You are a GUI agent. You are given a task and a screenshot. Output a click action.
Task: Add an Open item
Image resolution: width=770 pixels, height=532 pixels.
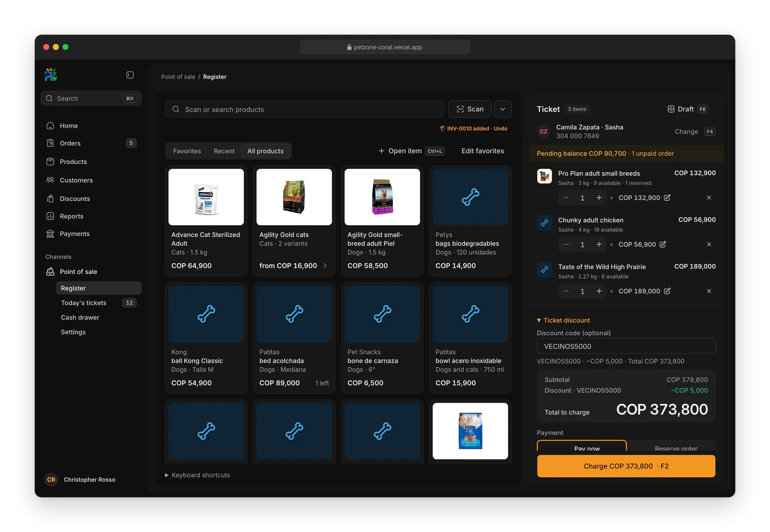pos(411,151)
